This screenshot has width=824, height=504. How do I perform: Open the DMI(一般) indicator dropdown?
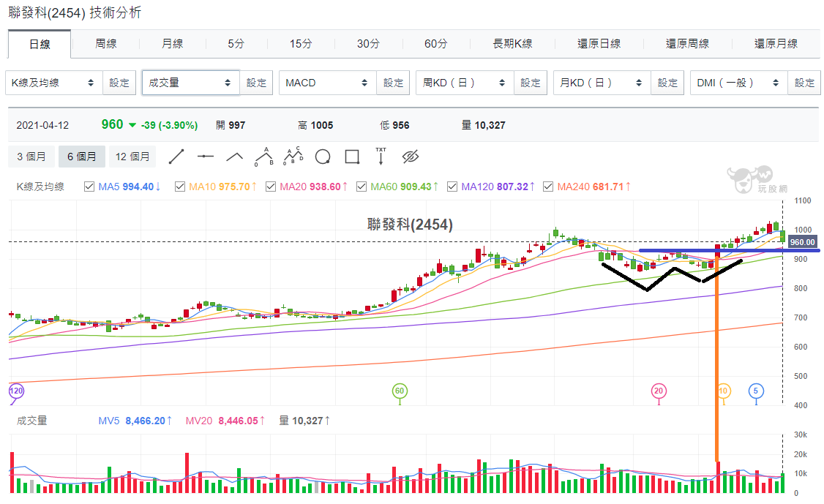coord(738,83)
